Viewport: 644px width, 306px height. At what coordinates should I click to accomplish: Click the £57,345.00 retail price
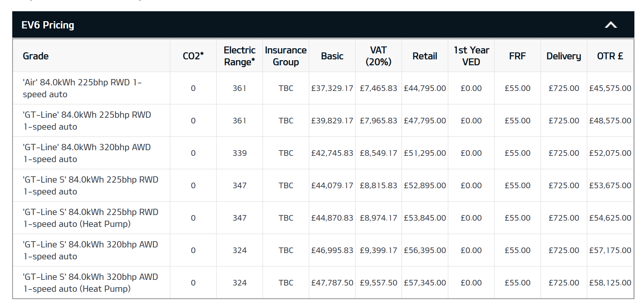pyautogui.click(x=425, y=283)
